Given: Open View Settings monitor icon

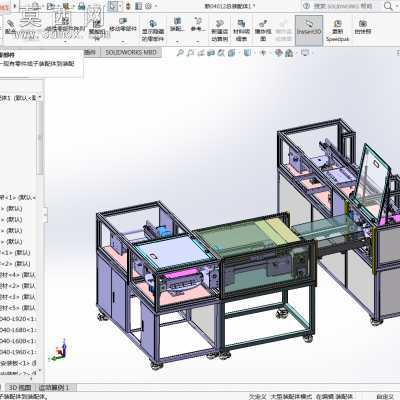Looking at the screenshot, I should pos(305,53).
